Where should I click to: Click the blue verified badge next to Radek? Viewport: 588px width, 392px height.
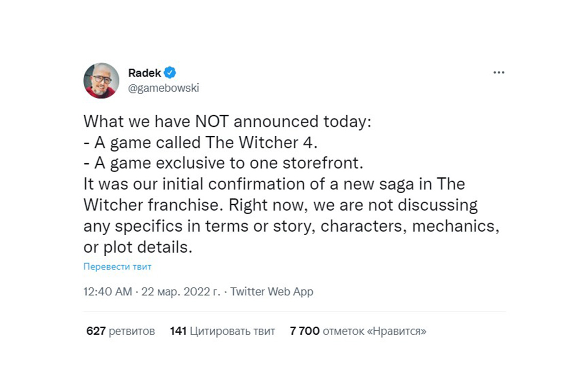pos(170,73)
